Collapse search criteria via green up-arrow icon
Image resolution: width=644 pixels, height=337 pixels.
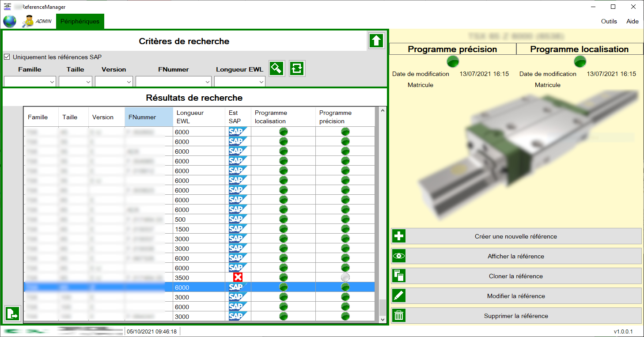point(376,41)
